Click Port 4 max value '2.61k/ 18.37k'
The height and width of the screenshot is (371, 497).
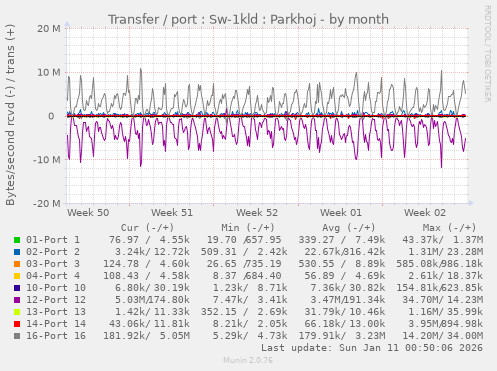(x=446, y=276)
